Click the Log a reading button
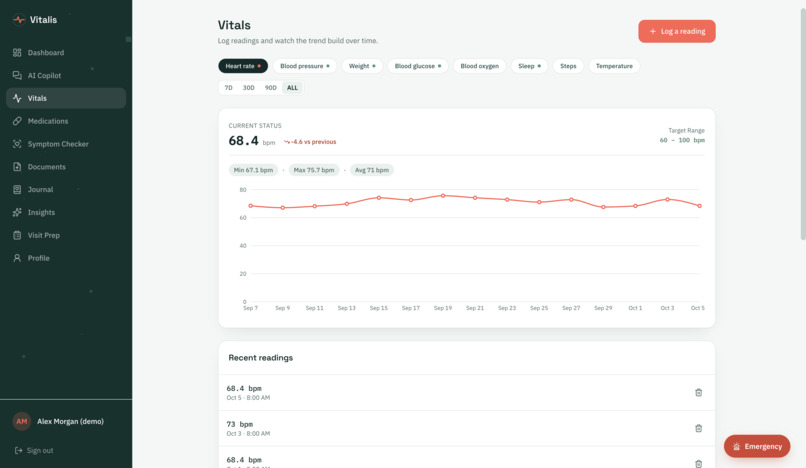Screen dimensions: 806x468 [677, 31]
